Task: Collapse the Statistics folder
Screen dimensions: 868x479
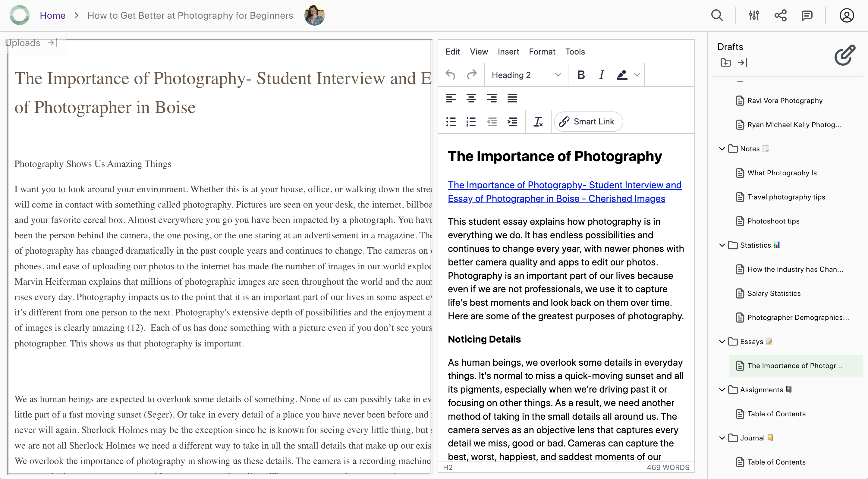Action: point(722,245)
